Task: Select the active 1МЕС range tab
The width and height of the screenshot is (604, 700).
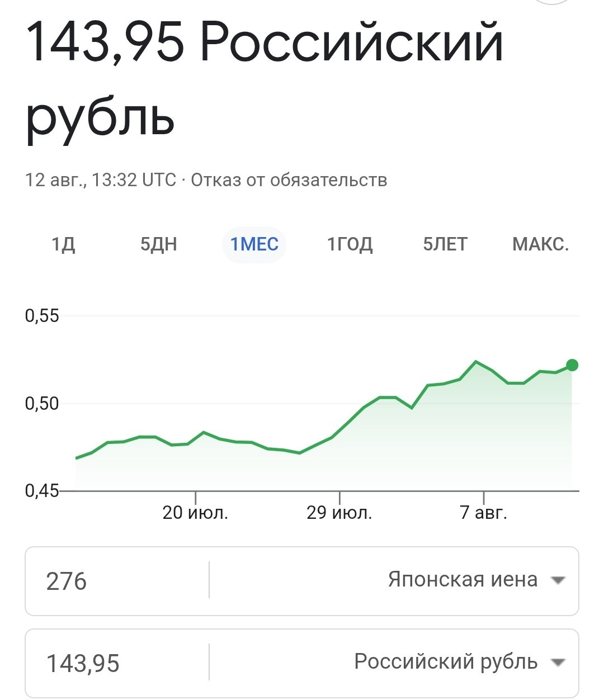Action: pyautogui.click(x=254, y=244)
